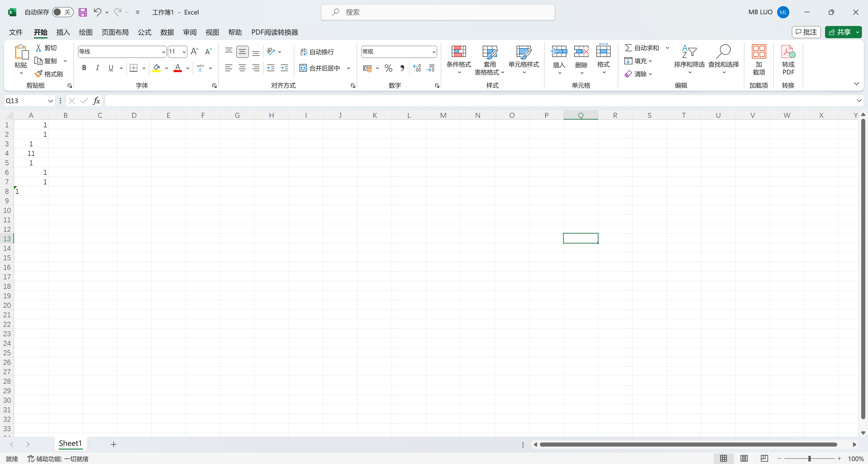Toggle middle vertical alignment
The height and width of the screenshot is (464, 868).
coord(242,52)
